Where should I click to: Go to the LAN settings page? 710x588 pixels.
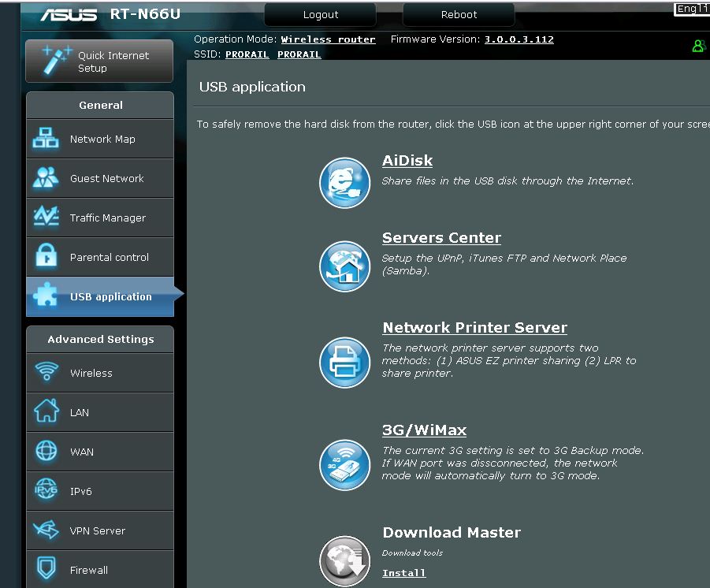(x=100, y=412)
